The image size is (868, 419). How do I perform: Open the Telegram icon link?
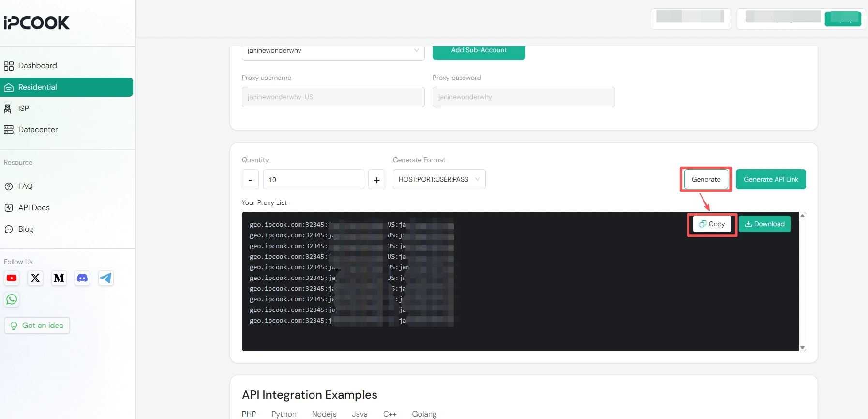pyautogui.click(x=106, y=278)
